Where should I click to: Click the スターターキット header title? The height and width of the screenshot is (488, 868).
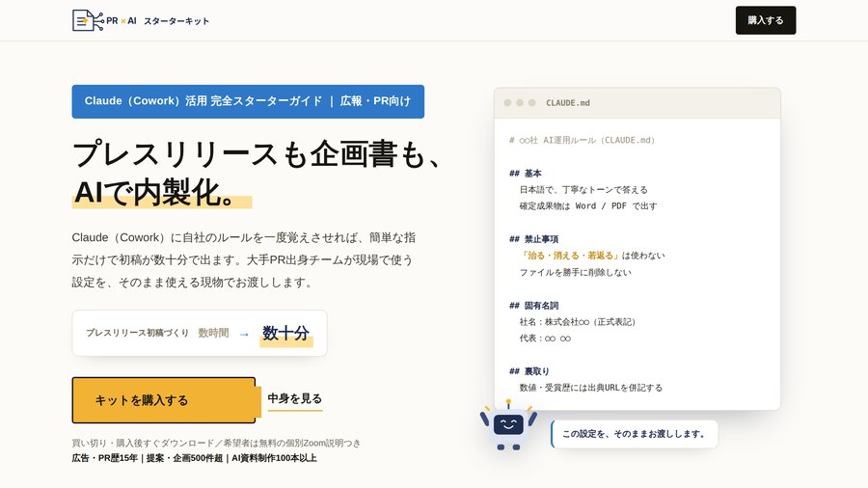[x=176, y=21]
